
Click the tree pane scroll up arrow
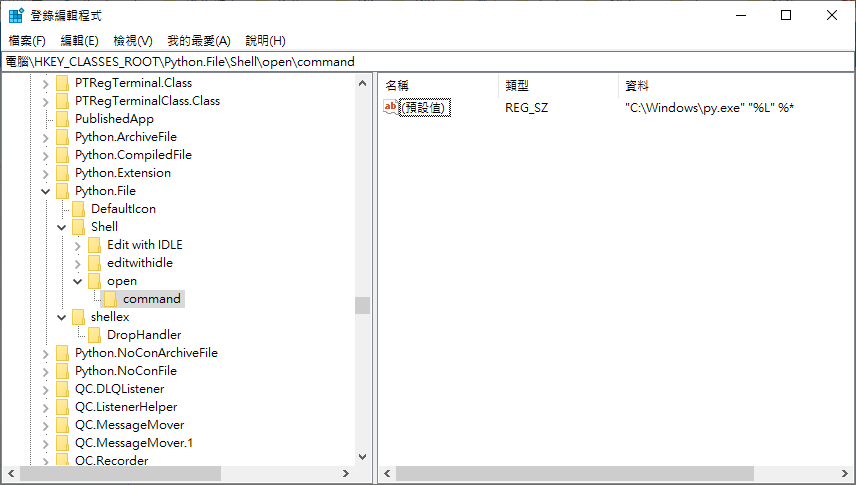point(362,84)
